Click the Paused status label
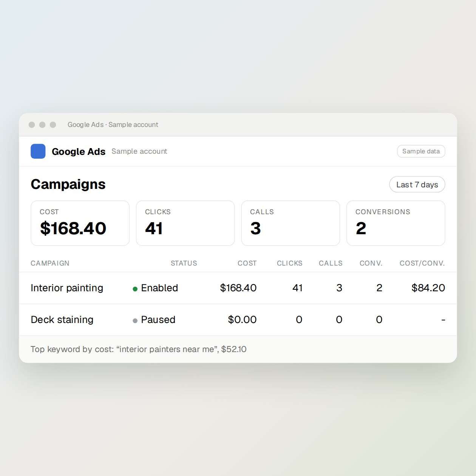 click(x=158, y=320)
